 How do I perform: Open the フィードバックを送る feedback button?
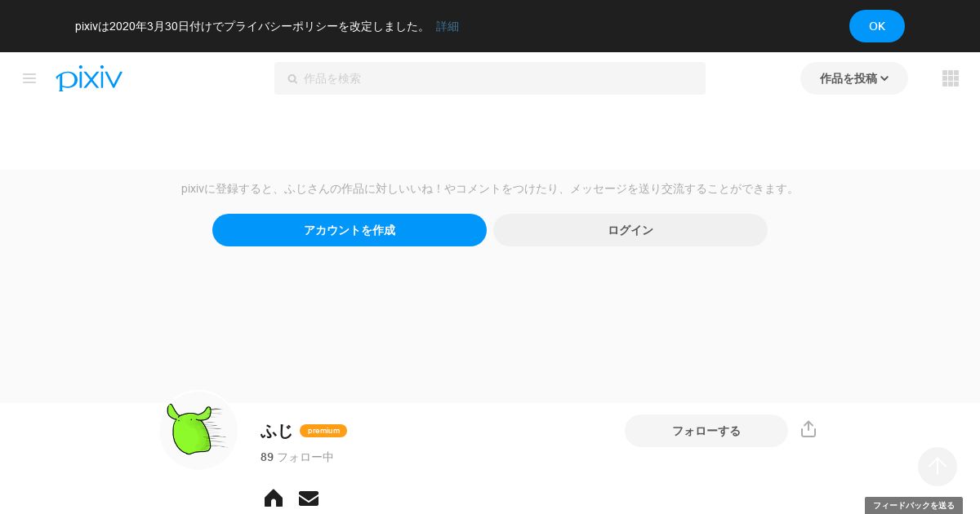[914, 506]
